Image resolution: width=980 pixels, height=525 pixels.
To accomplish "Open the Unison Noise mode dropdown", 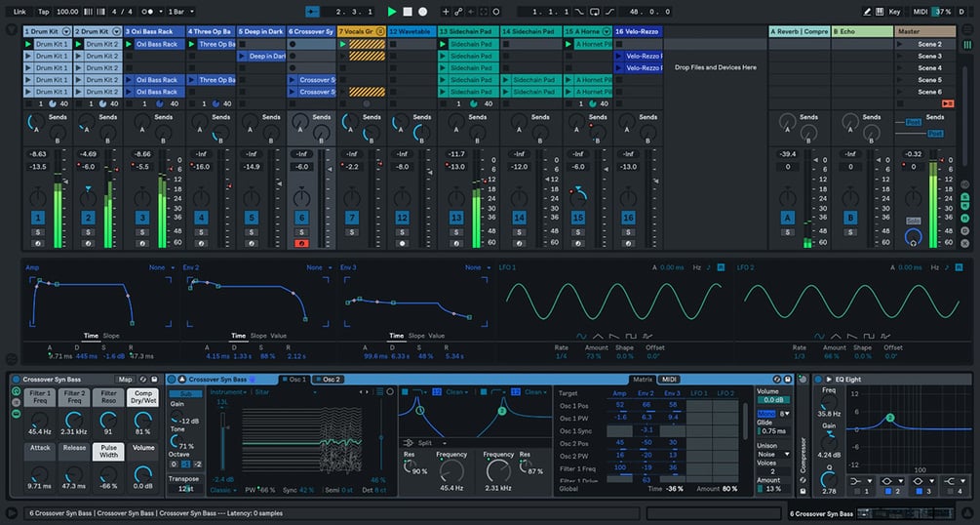I will pos(773,455).
